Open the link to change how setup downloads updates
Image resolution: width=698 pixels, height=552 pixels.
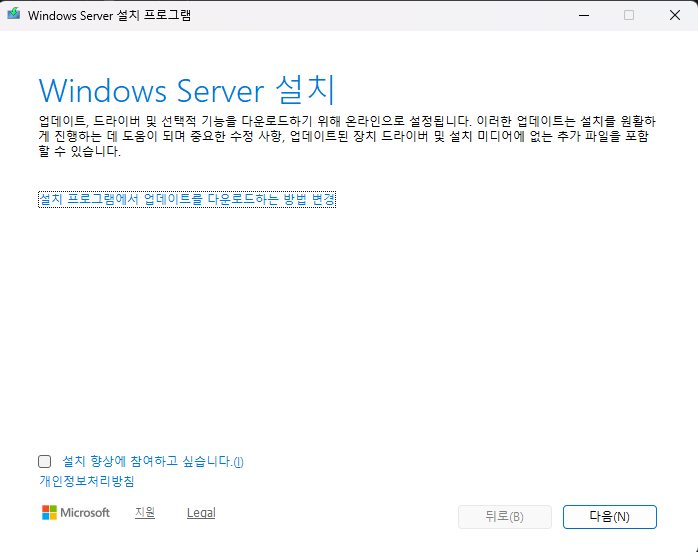point(187,199)
